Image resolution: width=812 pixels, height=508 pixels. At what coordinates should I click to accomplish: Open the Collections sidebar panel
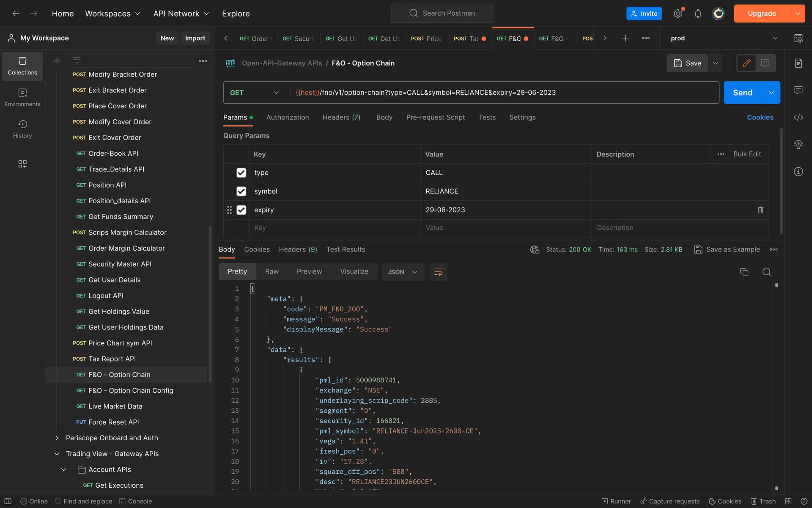[22, 66]
